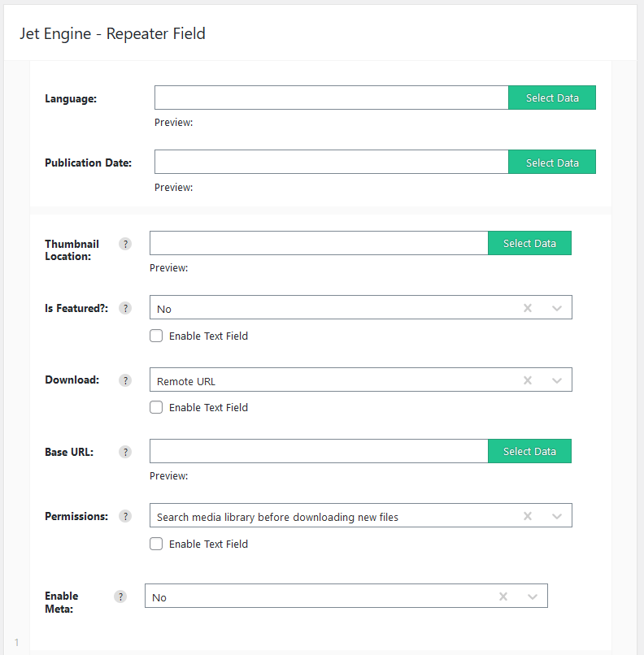
Task: Focus the Thumbnail Location input field
Action: pyautogui.click(x=319, y=243)
